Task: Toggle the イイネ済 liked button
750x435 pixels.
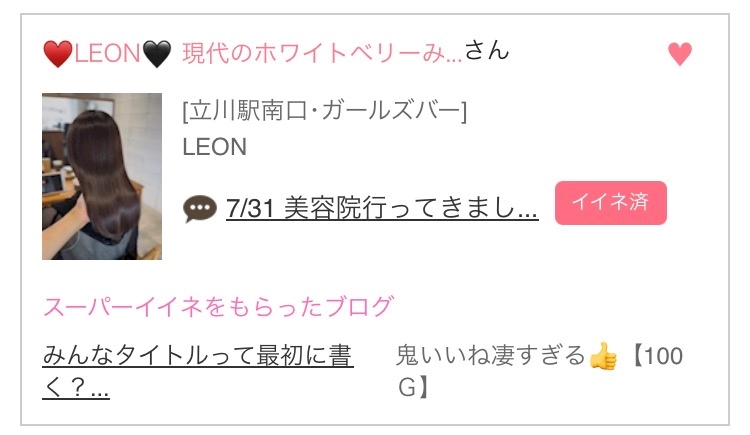Action: tap(610, 202)
